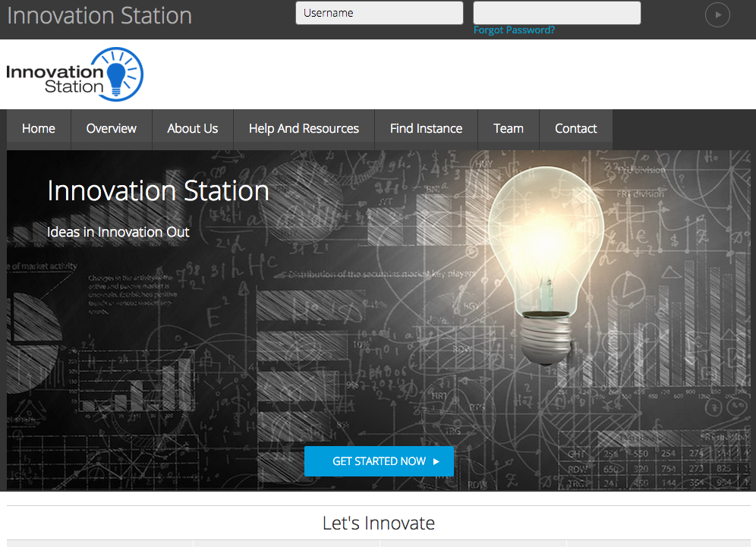The width and height of the screenshot is (756, 547).
Task: Click the Let's Innovate section heading
Action: [x=378, y=523]
